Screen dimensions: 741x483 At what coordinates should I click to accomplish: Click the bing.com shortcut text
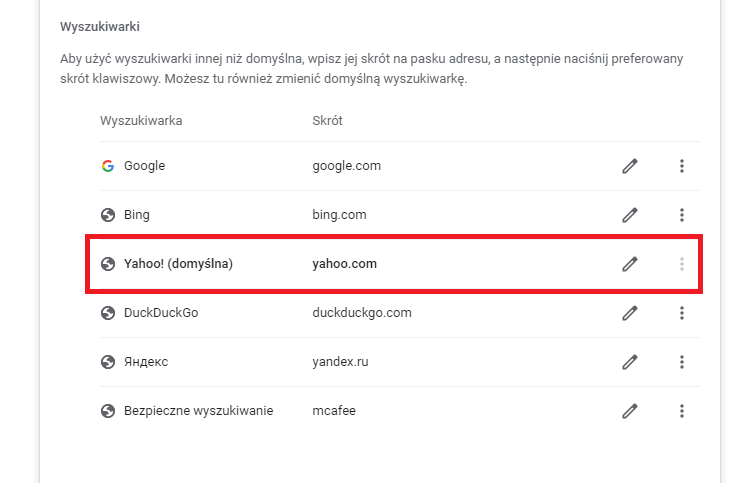339,215
